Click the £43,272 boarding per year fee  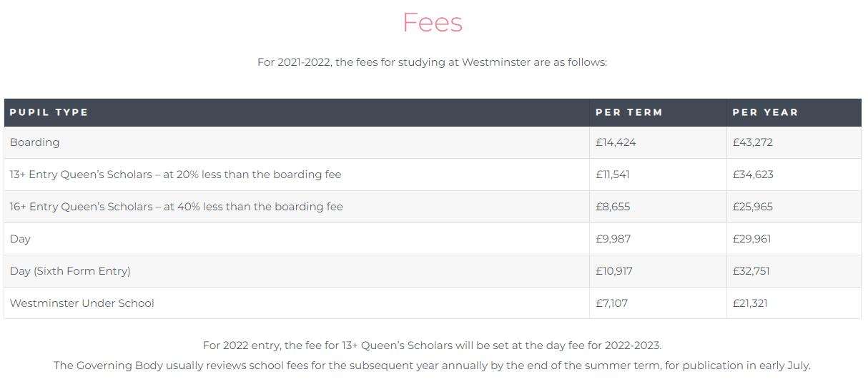(x=753, y=142)
